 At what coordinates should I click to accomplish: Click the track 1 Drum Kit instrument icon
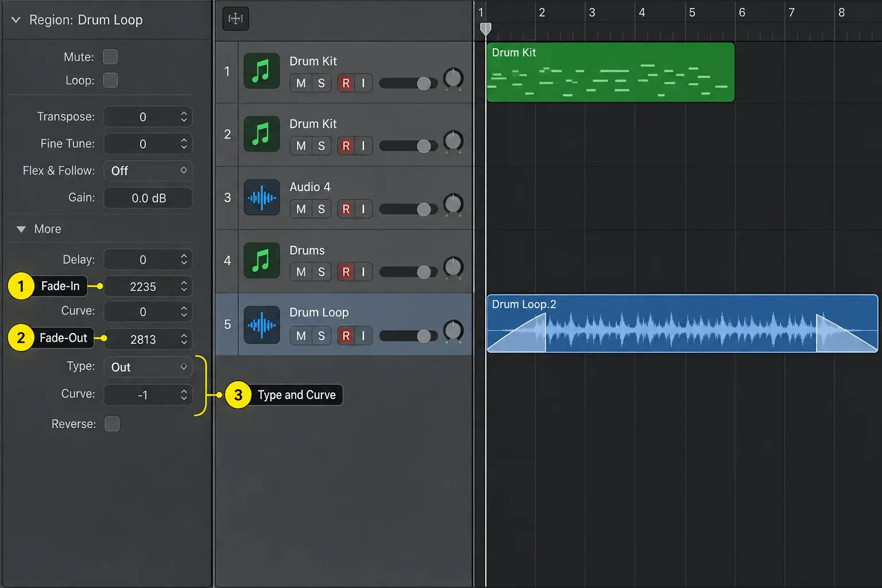[262, 71]
